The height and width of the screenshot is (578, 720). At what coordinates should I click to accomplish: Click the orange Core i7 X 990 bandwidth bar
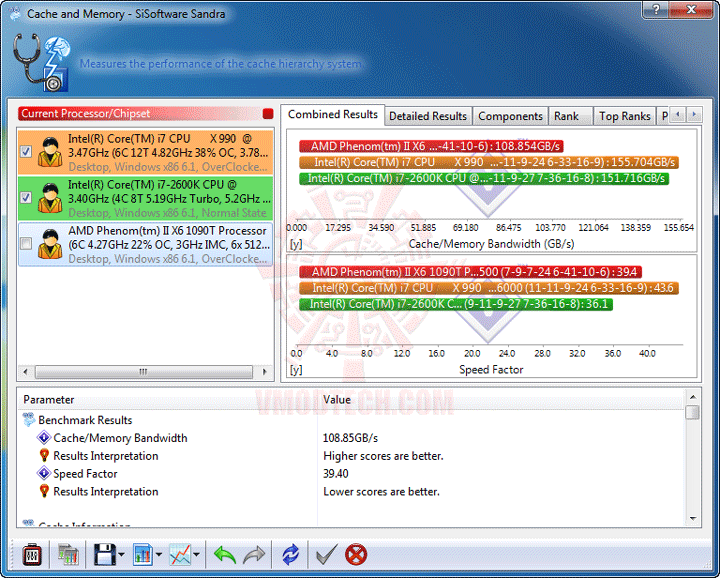coord(489,162)
